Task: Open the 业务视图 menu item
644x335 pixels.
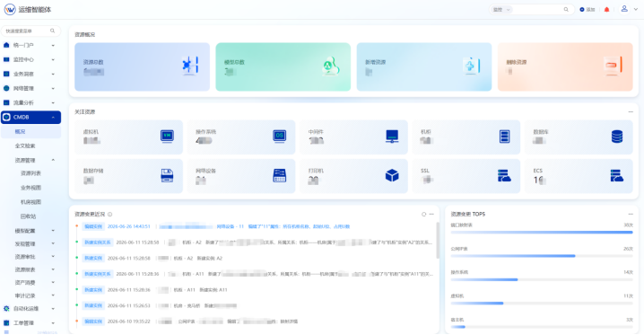Action: [x=30, y=188]
